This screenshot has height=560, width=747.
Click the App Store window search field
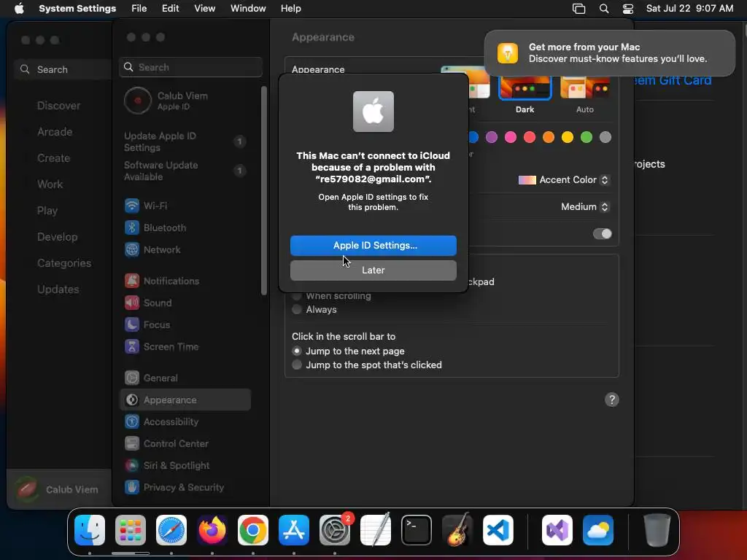point(64,69)
